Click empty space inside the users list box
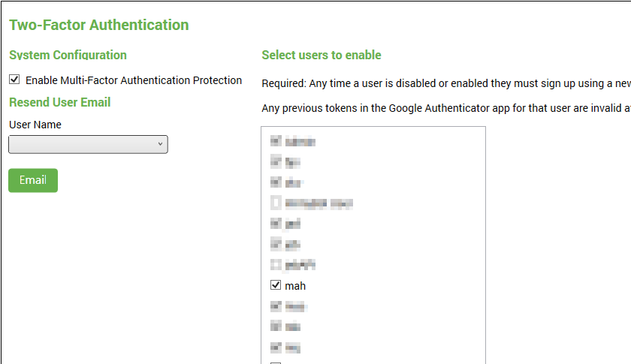 (x=421, y=240)
